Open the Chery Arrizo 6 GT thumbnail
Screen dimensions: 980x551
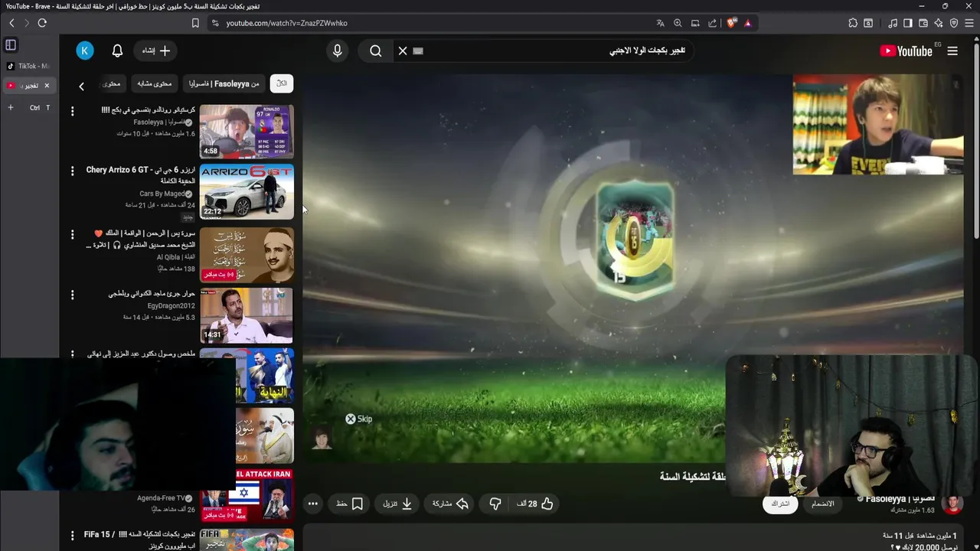tap(247, 191)
